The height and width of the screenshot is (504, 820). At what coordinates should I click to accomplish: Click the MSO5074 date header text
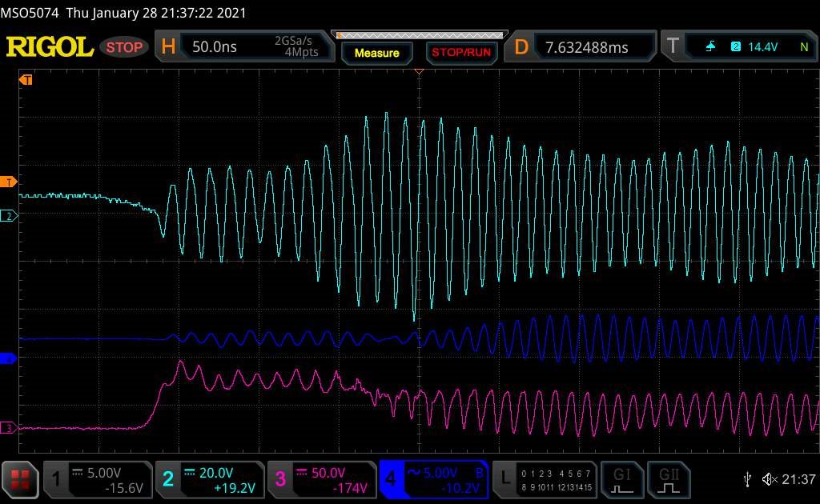[123, 13]
